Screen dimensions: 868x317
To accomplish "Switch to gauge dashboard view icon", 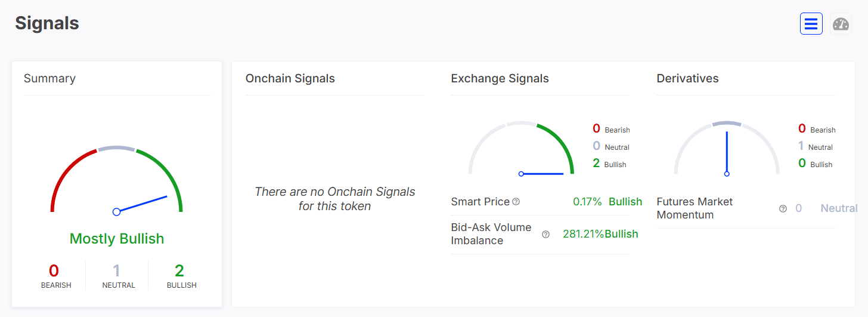I will 841,24.
